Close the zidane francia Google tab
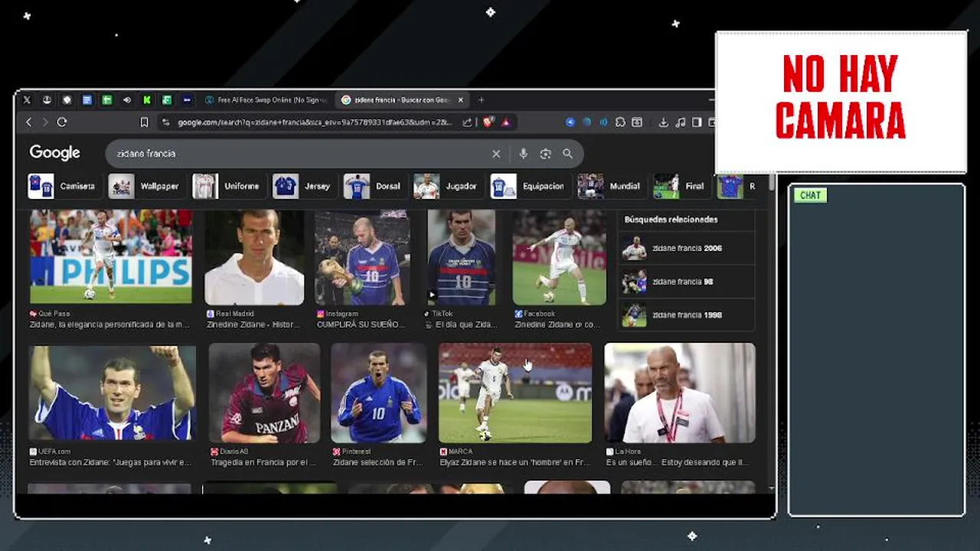This screenshot has height=551, width=980. 460,99
